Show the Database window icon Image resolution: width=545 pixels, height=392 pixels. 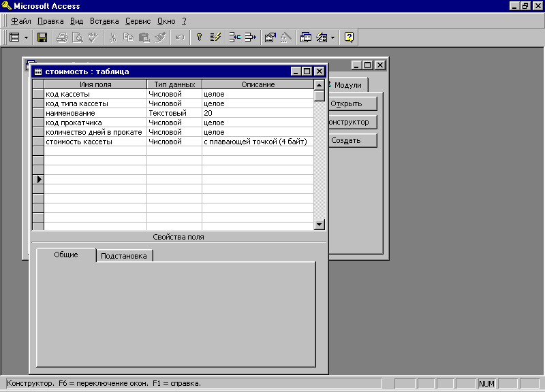tap(305, 37)
